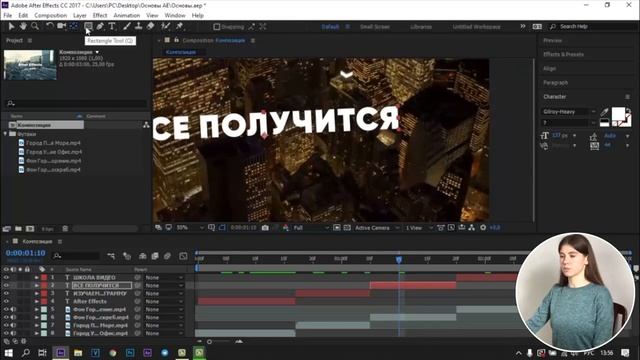
Task: Open the Gilroy-Heavy font family dropdown
Action: coord(569,111)
